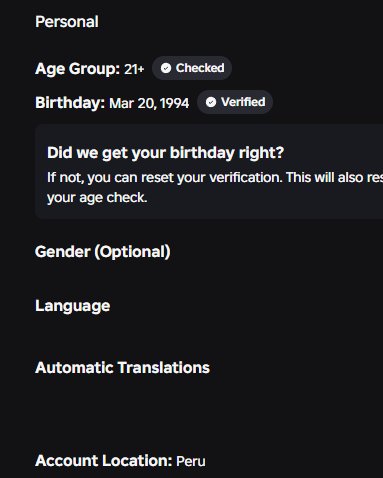Viewport: 383px width, 478px height.
Task: Open the Gender setting heading
Action: click(103, 252)
